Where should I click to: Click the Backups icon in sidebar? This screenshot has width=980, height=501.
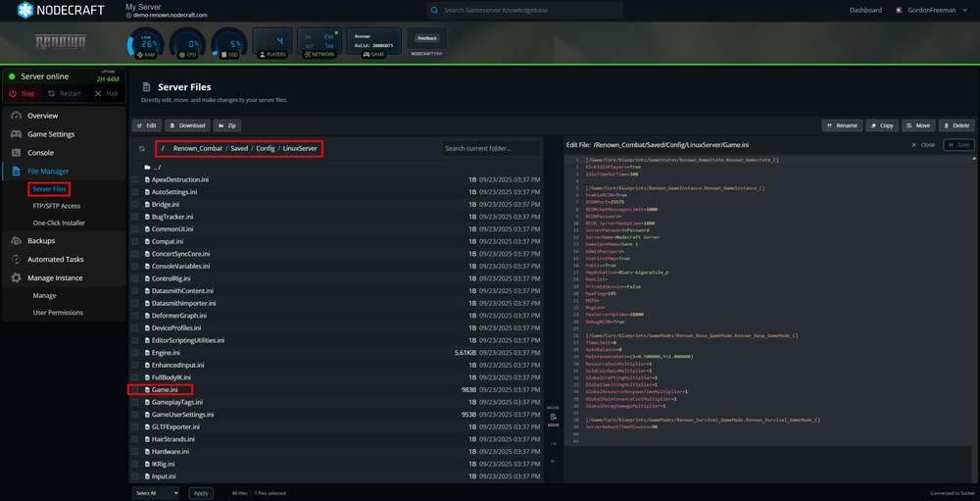click(x=17, y=241)
